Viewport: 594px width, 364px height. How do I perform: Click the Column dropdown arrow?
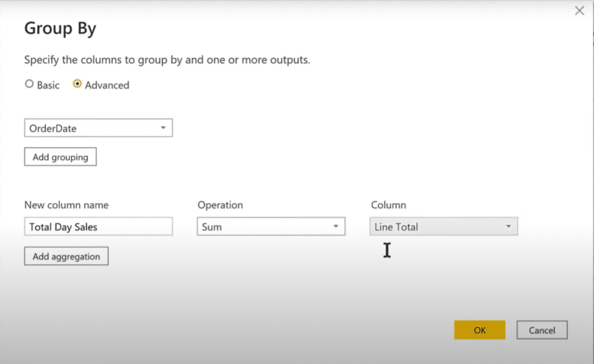[508, 227]
